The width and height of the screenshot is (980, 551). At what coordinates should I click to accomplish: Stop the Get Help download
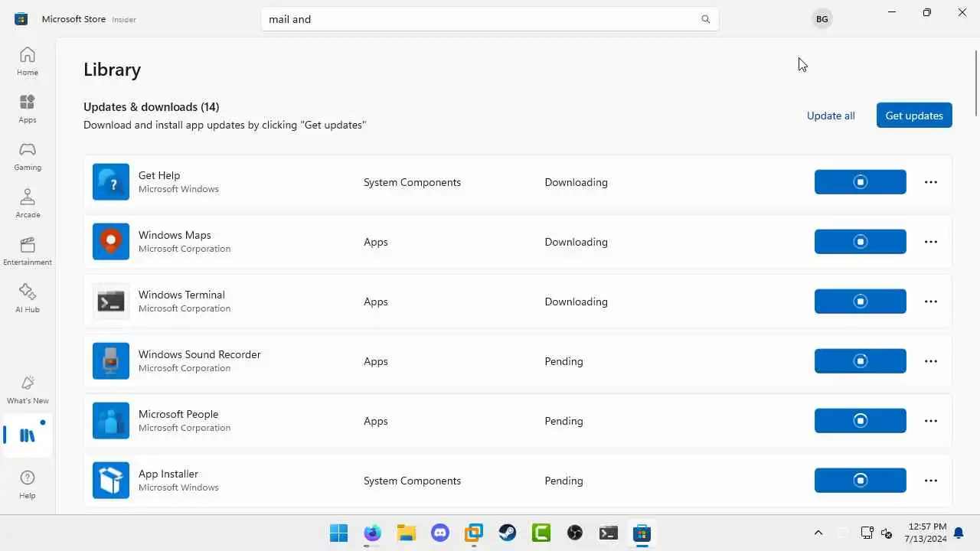point(861,182)
